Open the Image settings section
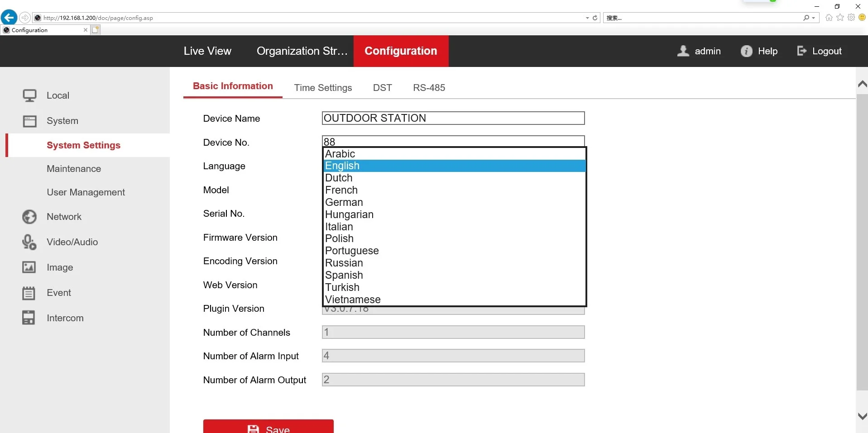The height and width of the screenshot is (433, 868). click(x=60, y=267)
